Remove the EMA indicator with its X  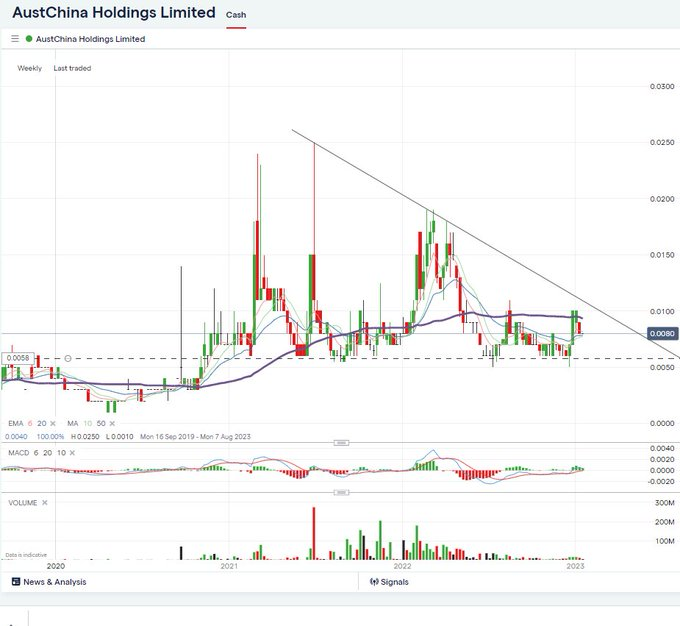(x=53, y=423)
